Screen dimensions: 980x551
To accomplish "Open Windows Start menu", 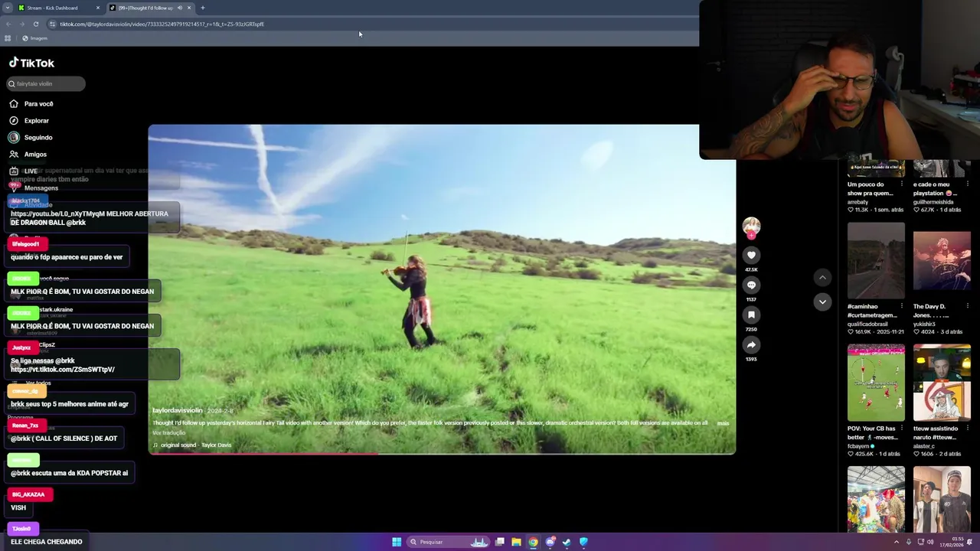I will pos(397,542).
